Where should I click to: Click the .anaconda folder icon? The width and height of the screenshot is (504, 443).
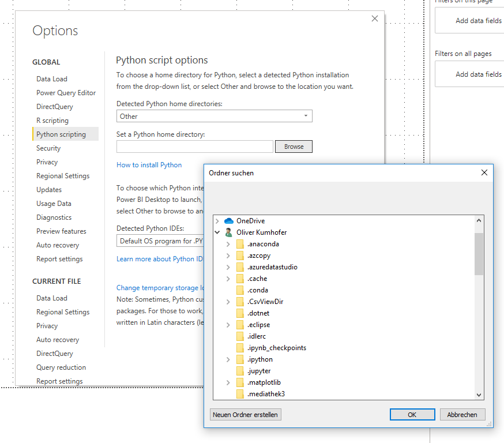pyautogui.click(x=240, y=244)
